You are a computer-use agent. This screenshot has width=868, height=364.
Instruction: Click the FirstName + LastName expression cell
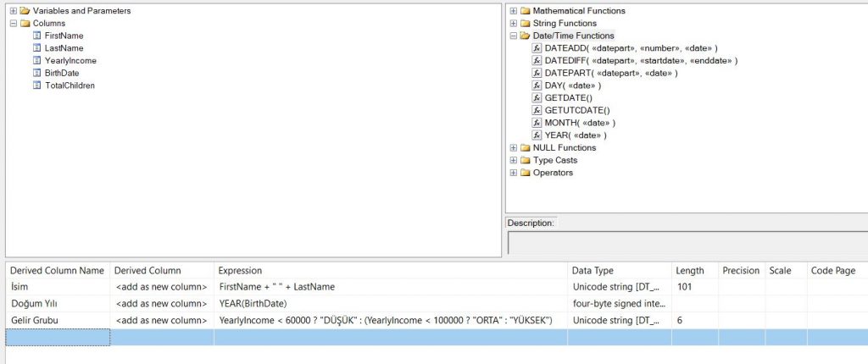tap(390, 287)
